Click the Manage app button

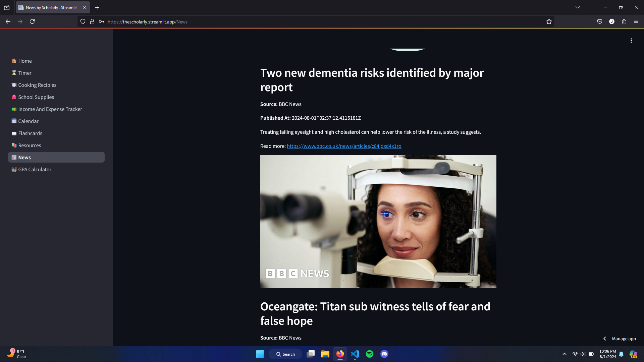tap(624, 339)
